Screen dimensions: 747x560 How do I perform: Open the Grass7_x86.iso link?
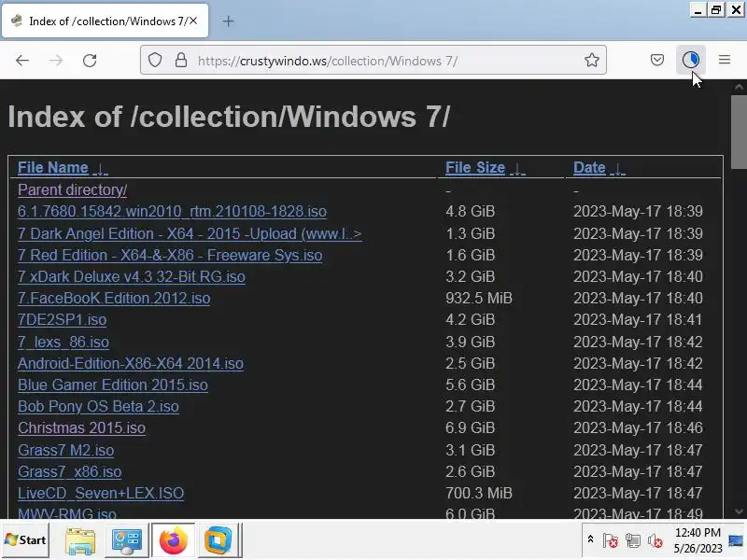tap(69, 471)
